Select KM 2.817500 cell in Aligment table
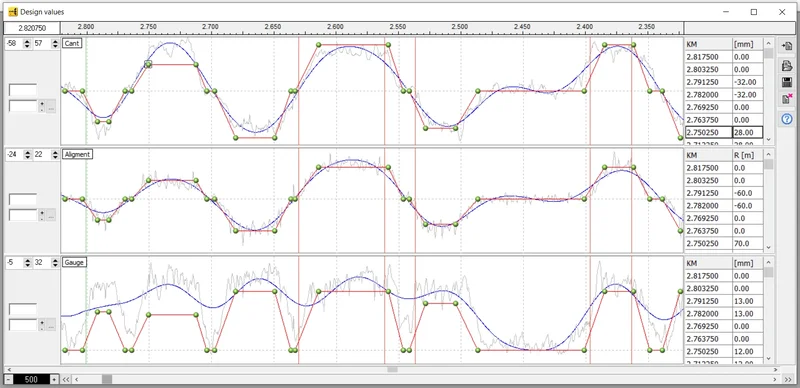 708,168
